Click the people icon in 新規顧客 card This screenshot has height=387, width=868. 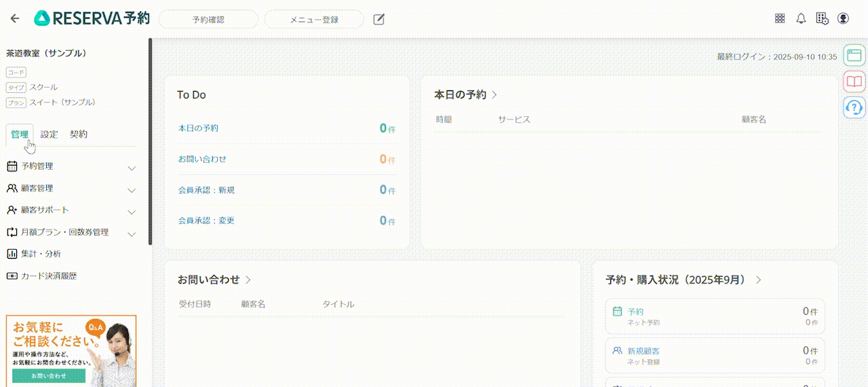[x=617, y=351]
